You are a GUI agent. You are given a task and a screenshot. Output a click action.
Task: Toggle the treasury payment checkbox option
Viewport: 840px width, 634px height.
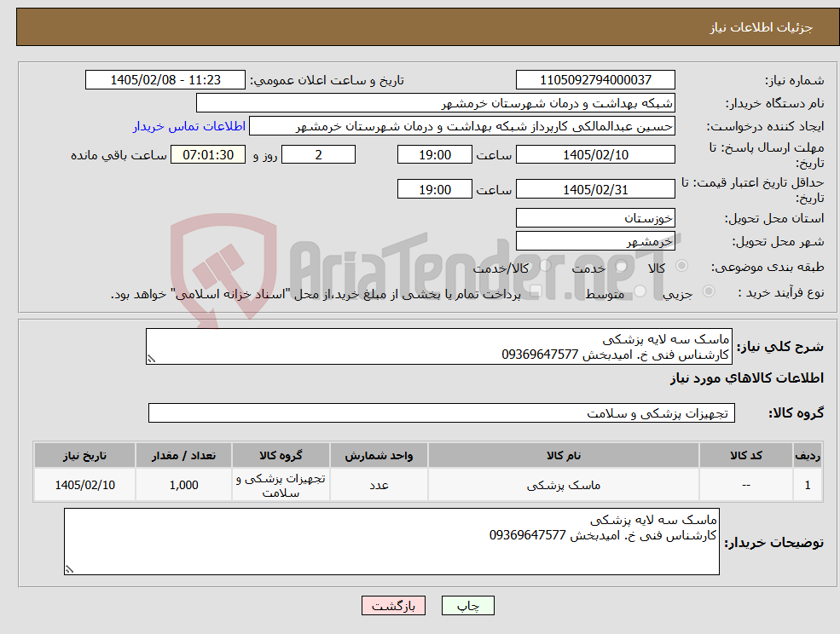[x=536, y=291]
